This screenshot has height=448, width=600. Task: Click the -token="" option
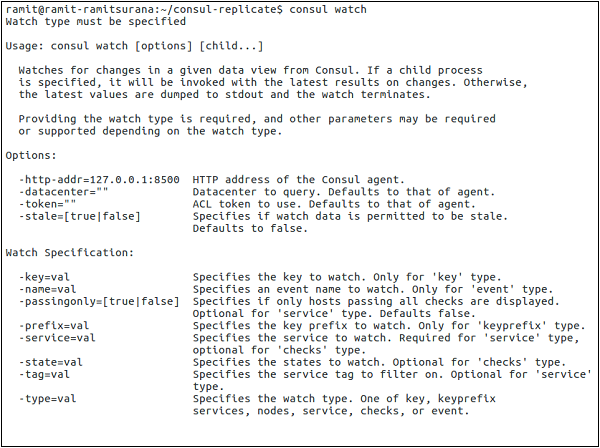point(47,203)
